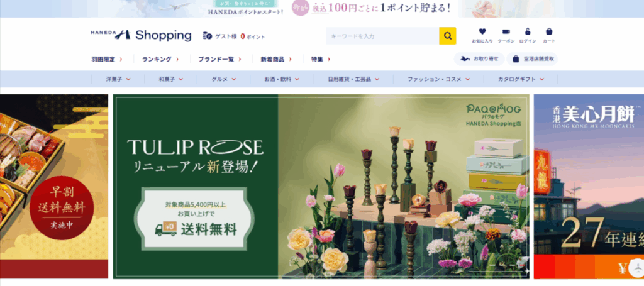Screen dimensions: 644x286
Task: Expand the カタログギフト category dropdown
Action: pos(521,79)
